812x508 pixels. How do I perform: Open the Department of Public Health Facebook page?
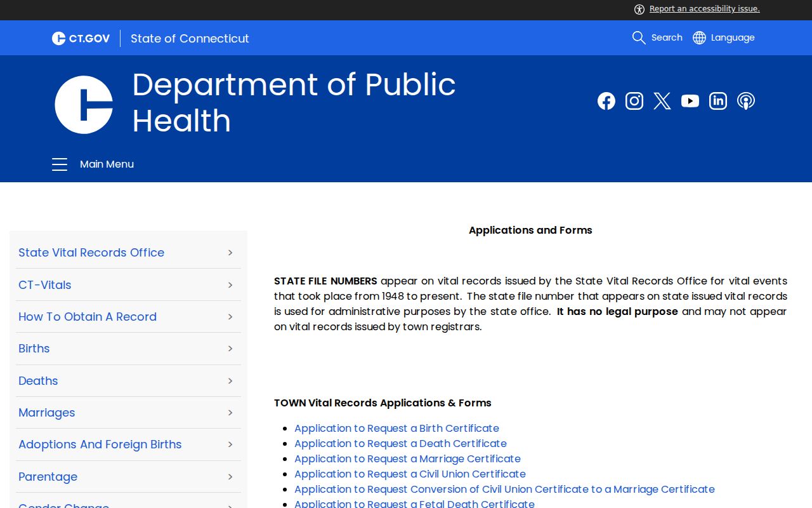(606, 101)
